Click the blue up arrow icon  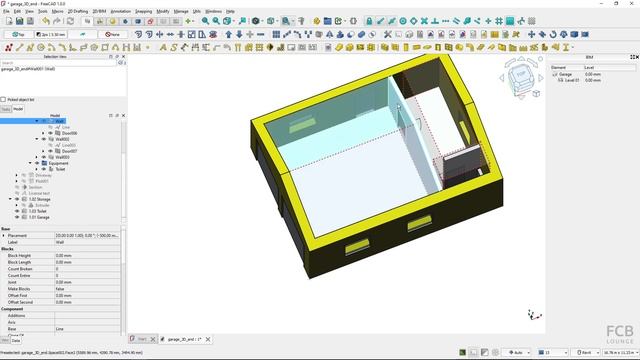[229, 34]
